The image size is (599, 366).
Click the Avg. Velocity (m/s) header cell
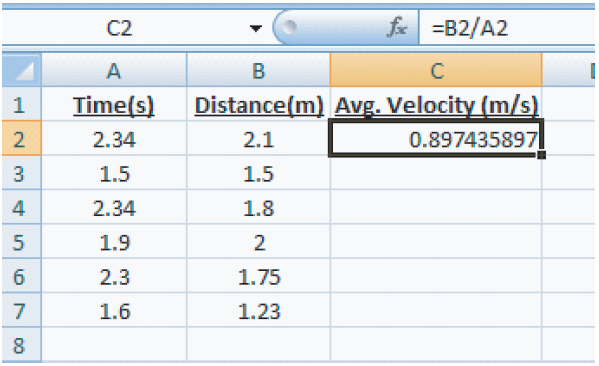[x=436, y=104]
